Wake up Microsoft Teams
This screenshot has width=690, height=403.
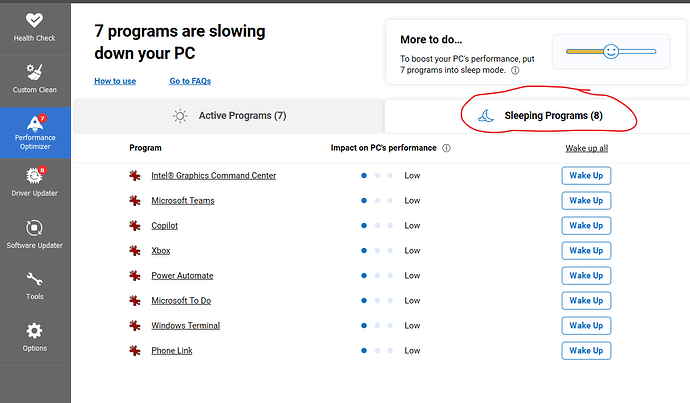[586, 201]
